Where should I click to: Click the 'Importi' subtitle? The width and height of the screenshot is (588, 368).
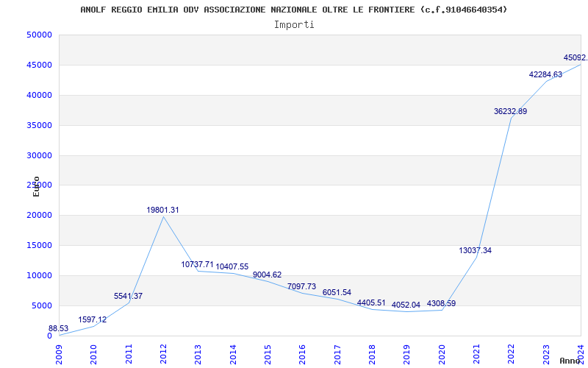(x=294, y=25)
